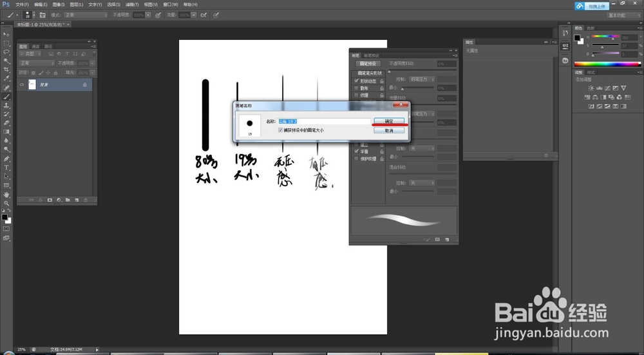Image resolution: width=644 pixels, height=355 pixels.
Task: Click the color spectrum ramp bar
Action: (607, 64)
